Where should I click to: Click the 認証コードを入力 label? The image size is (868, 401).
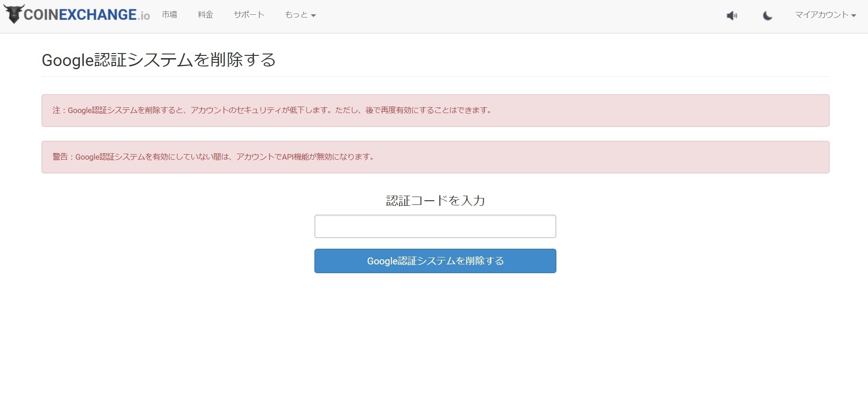tap(435, 201)
